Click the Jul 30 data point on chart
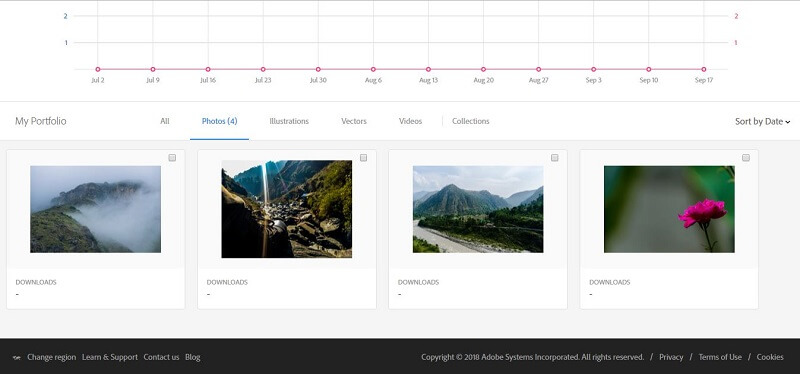Screen dimensions: 800x374 [318, 69]
